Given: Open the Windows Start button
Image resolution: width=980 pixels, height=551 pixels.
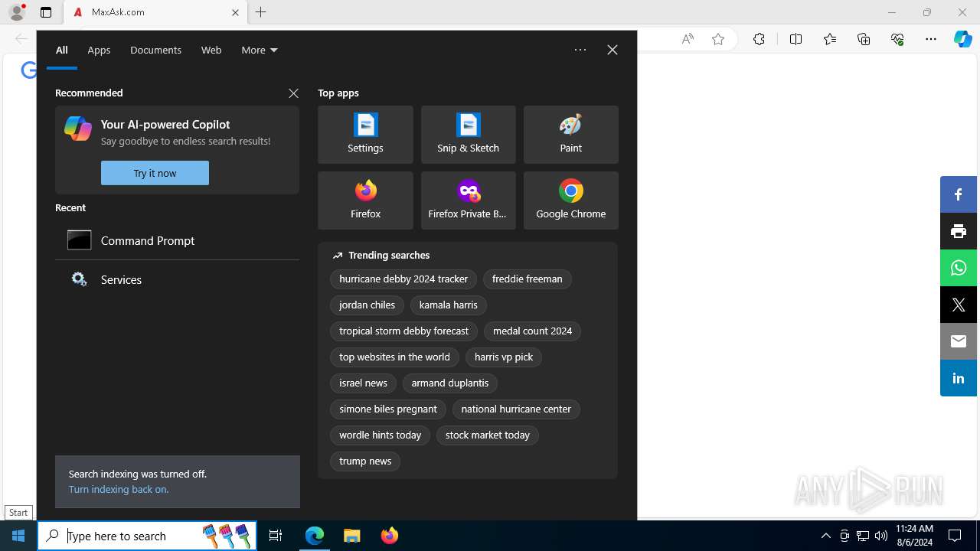Looking at the screenshot, I should 18,536.
